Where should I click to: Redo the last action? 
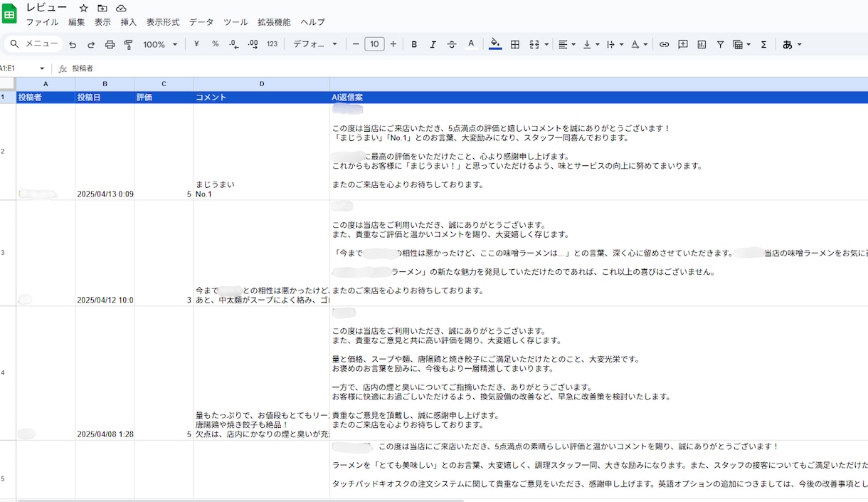(91, 44)
